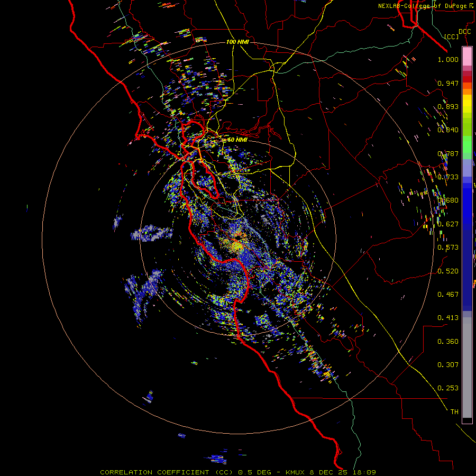476x476 pixels.
Task: Click the 50 NMI range ring label
Action: tap(237, 140)
